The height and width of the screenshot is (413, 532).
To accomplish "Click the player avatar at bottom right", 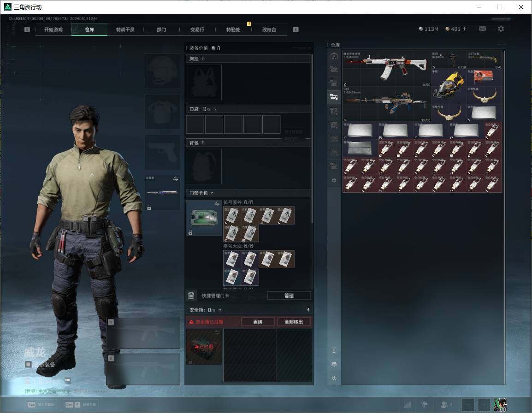I will point(500,405).
